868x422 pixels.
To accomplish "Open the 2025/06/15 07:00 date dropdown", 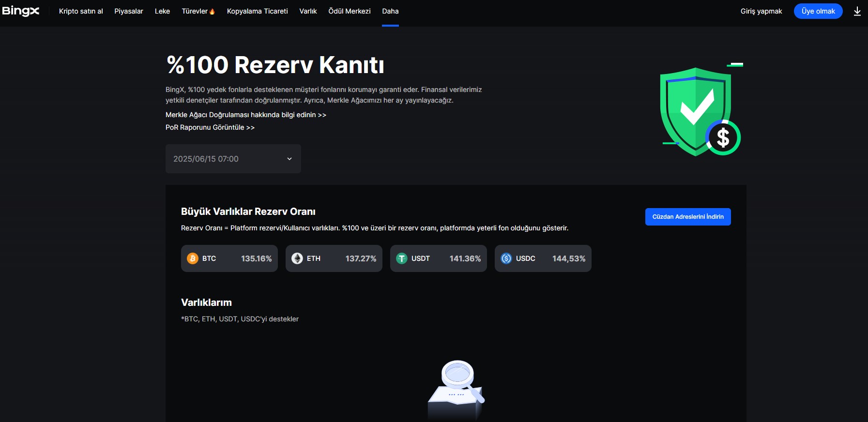I will point(233,159).
